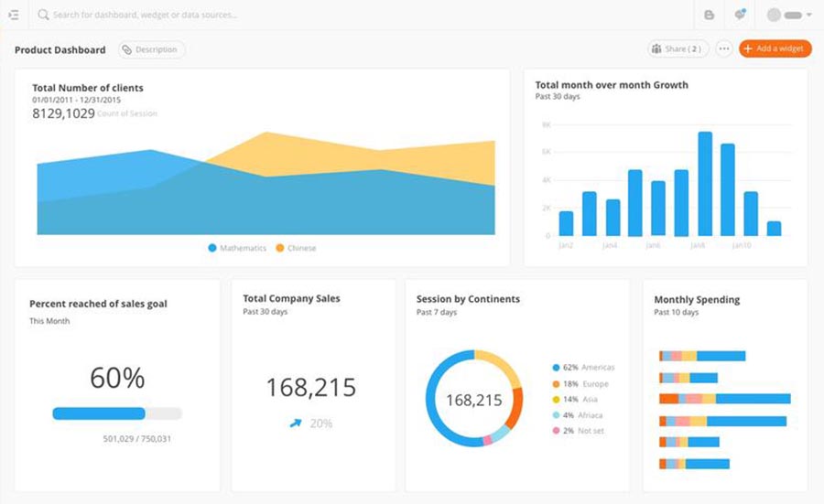The height and width of the screenshot is (504, 824).
Task: Click the trend arrow beside 20%
Action: click(x=294, y=424)
